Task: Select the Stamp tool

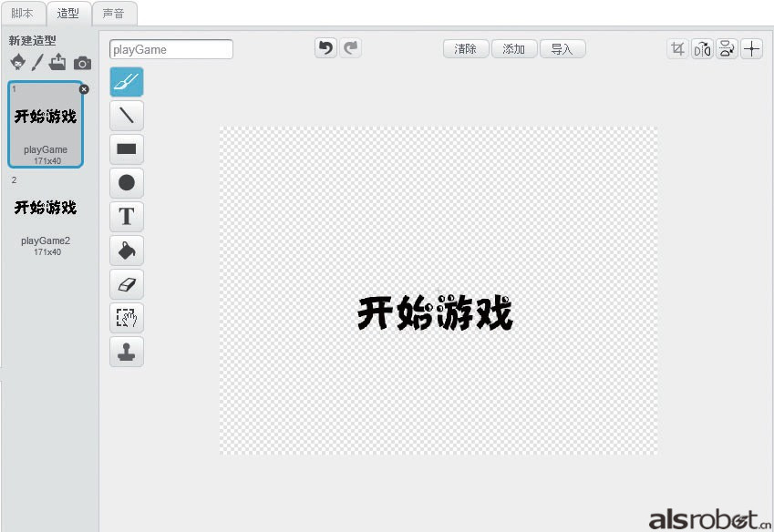Action: [x=127, y=352]
